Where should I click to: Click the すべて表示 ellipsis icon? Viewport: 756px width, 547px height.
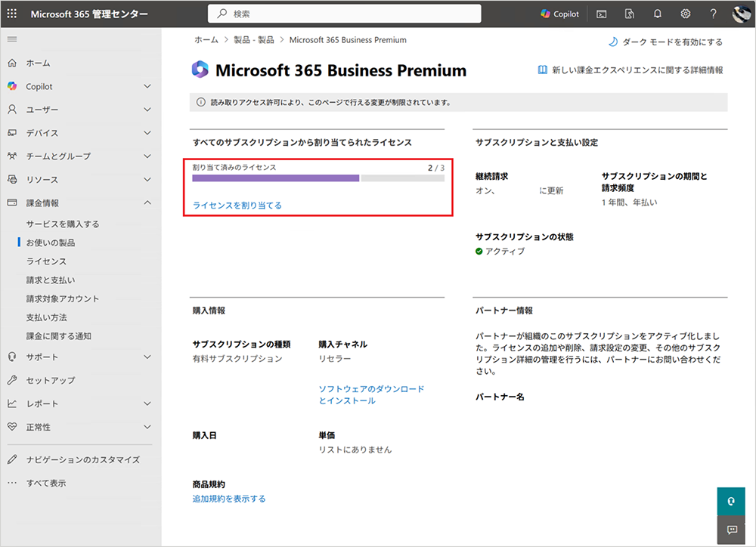pyautogui.click(x=12, y=483)
